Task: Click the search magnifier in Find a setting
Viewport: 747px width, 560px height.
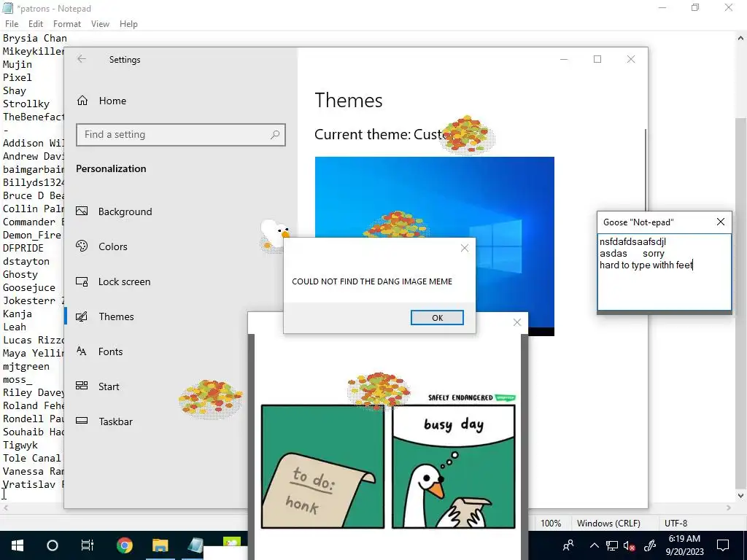Action: (275, 135)
